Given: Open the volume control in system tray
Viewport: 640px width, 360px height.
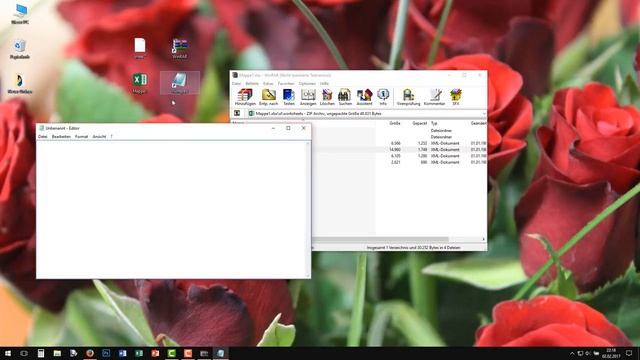Looking at the screenshot, I should point(588,353).
